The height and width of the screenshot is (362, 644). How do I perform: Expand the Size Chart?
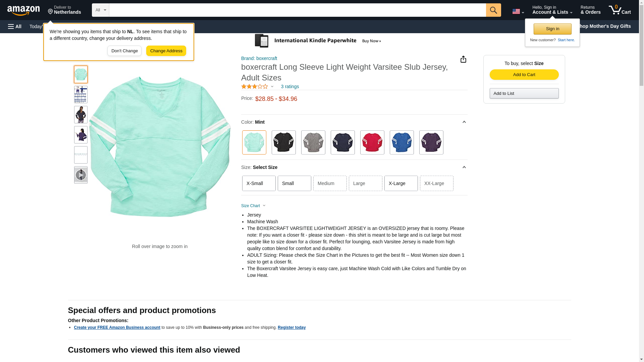tap(253, 206)
